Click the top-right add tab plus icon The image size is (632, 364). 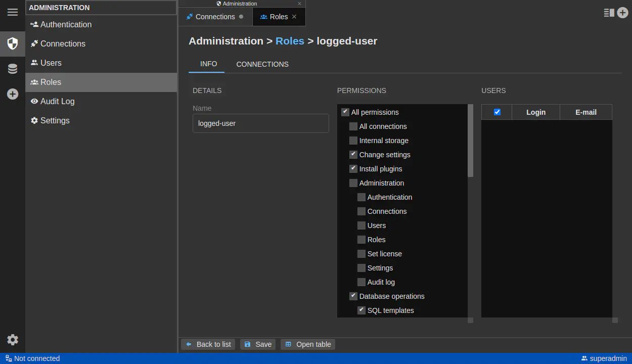tap(623, 13)
